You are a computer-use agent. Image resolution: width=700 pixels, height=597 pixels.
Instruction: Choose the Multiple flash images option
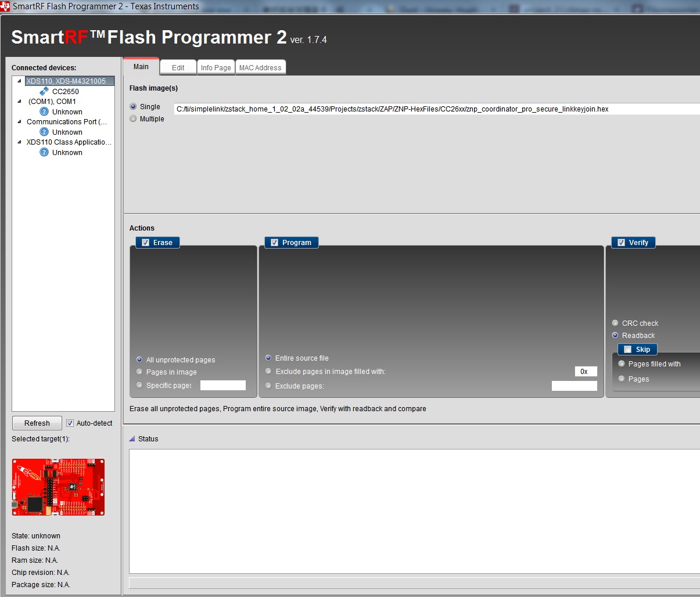click(x=134, y=119)
